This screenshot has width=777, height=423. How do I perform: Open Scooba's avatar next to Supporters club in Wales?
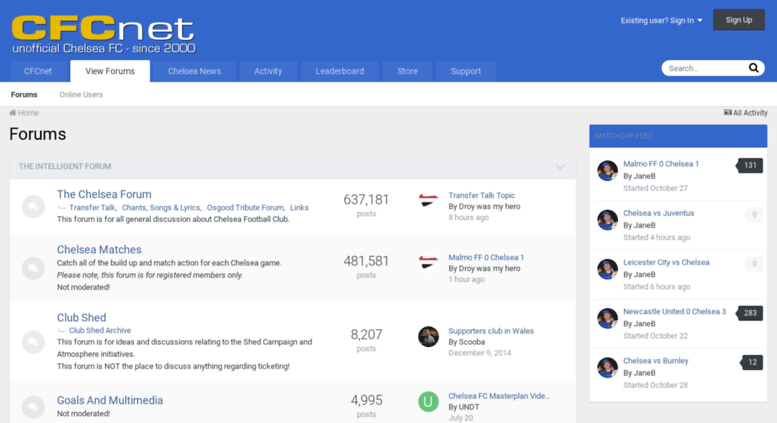428,336
